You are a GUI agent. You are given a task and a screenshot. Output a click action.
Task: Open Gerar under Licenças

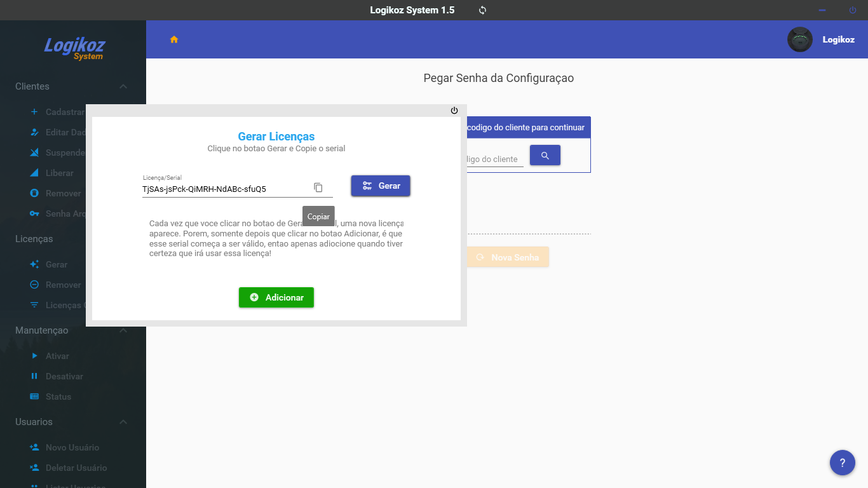tap(57, 264)
